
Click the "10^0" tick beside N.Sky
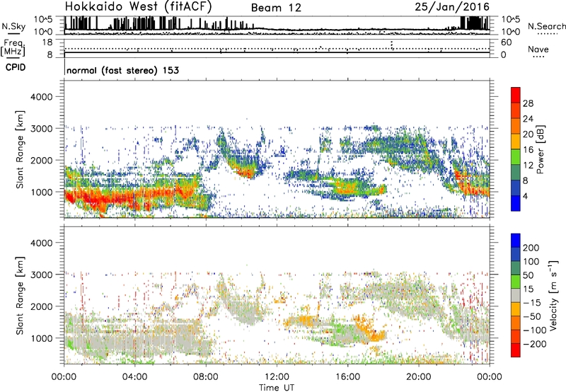(43, 32)
